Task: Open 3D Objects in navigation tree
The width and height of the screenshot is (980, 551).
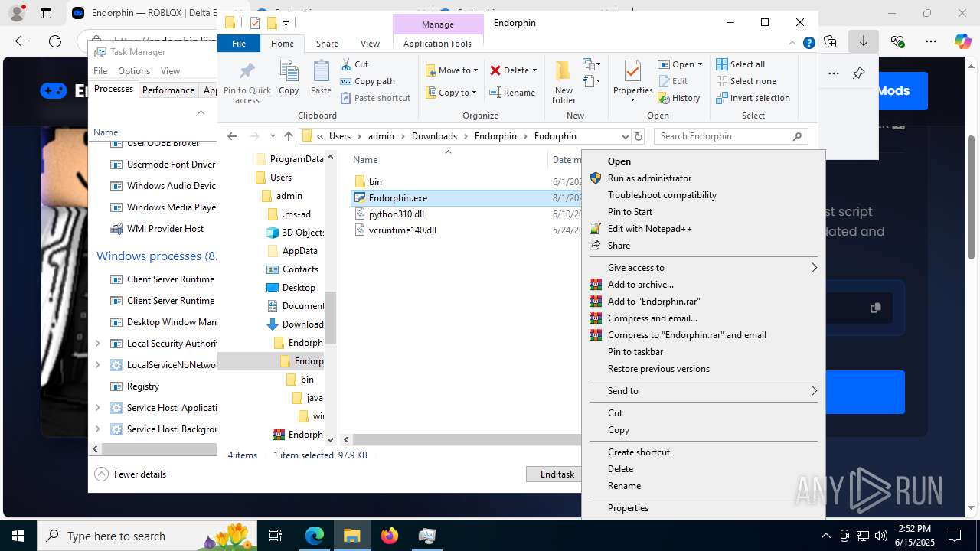Action: pos(303,233)
